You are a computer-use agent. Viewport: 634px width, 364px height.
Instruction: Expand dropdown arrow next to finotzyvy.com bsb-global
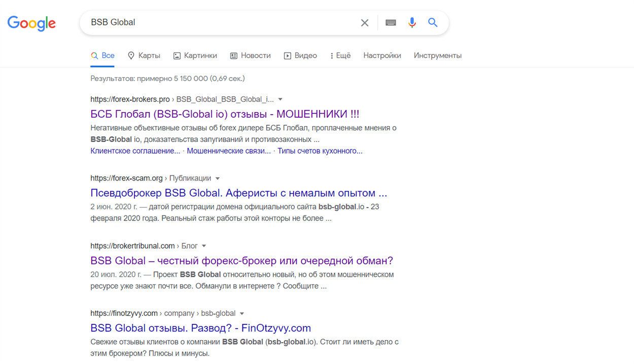[242, 313]
